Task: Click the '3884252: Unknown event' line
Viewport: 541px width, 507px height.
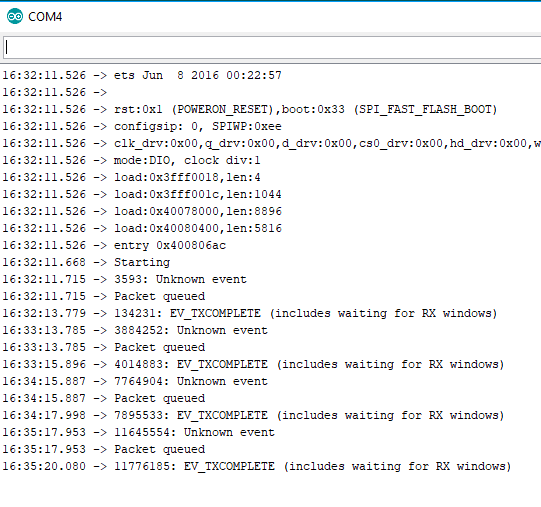Action: (135, 330)
